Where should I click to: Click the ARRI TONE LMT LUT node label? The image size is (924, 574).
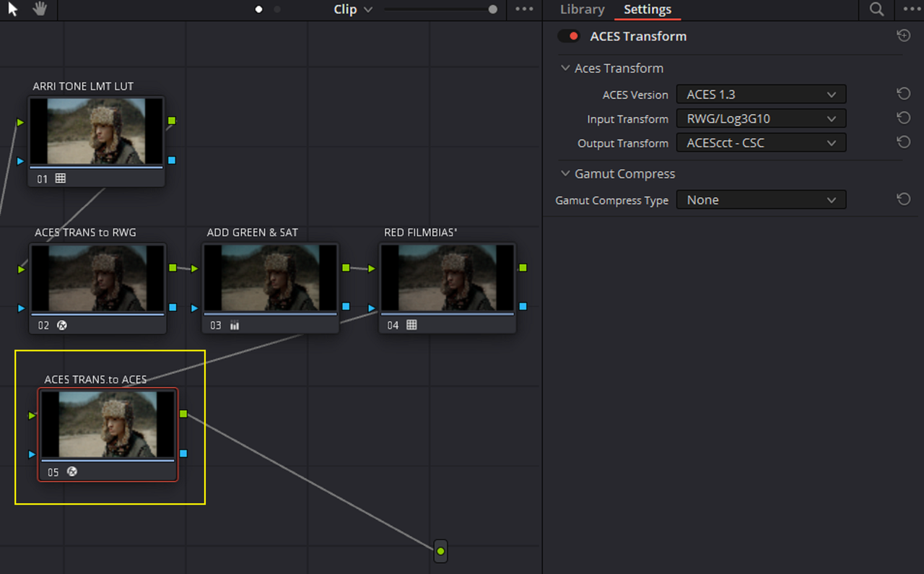click(x=83, y=86)
